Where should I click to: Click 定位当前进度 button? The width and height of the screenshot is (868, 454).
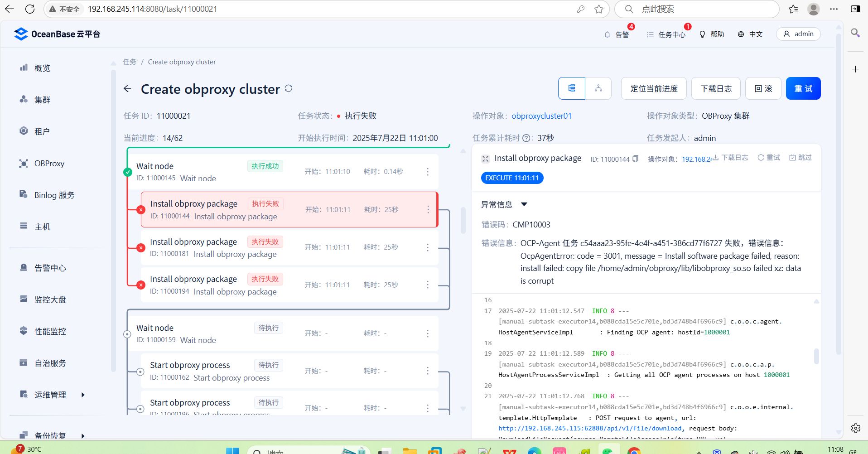pyautogui.click(x=654, y=88)
